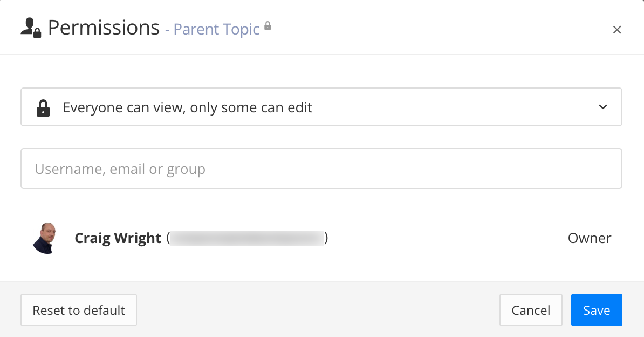644x337 pixels.
Task: Dismiss the dialog with the X
Action: (617, 30)
